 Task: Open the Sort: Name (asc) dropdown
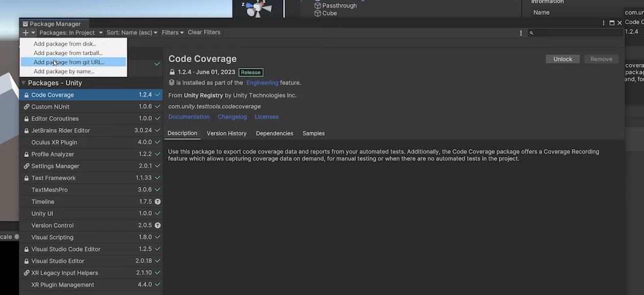point(132,33)
